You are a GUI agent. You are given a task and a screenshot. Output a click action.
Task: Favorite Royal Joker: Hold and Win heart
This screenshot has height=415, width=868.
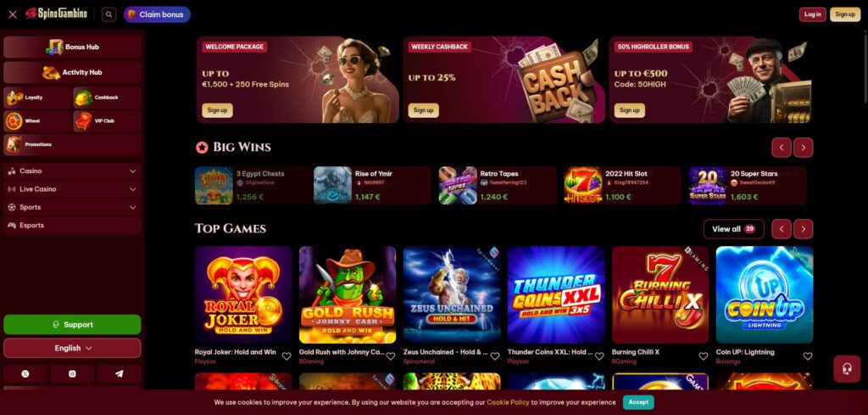pos(287,356)
